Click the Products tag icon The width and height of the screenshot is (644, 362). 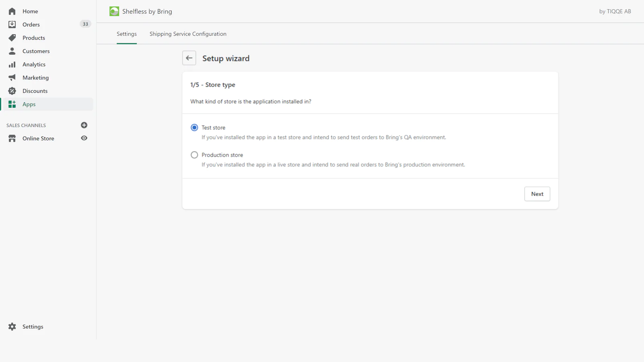[x=12, y=38]
